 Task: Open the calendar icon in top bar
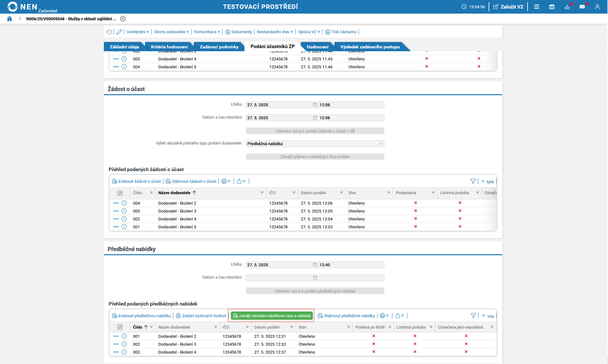point(552,7)
